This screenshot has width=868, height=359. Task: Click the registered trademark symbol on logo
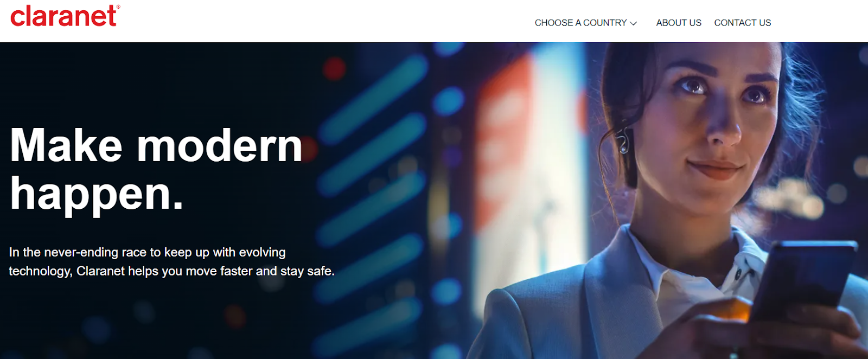[118, 7]
